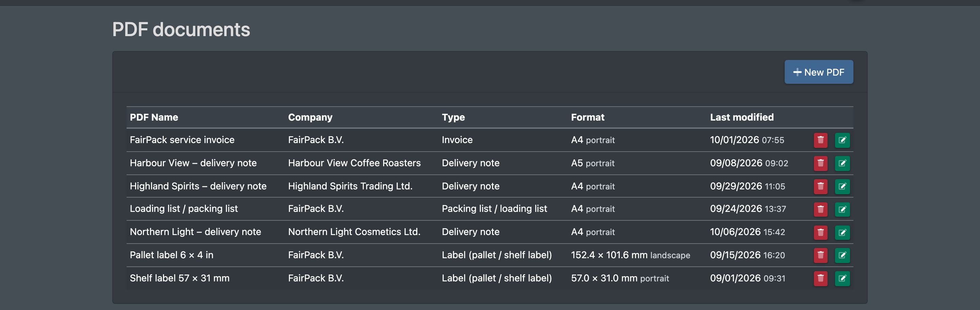980x310 pixels.
Task: Edit the Pallet label 6 × 4 in
Action: pyautogui.click(x=842, y=255)
